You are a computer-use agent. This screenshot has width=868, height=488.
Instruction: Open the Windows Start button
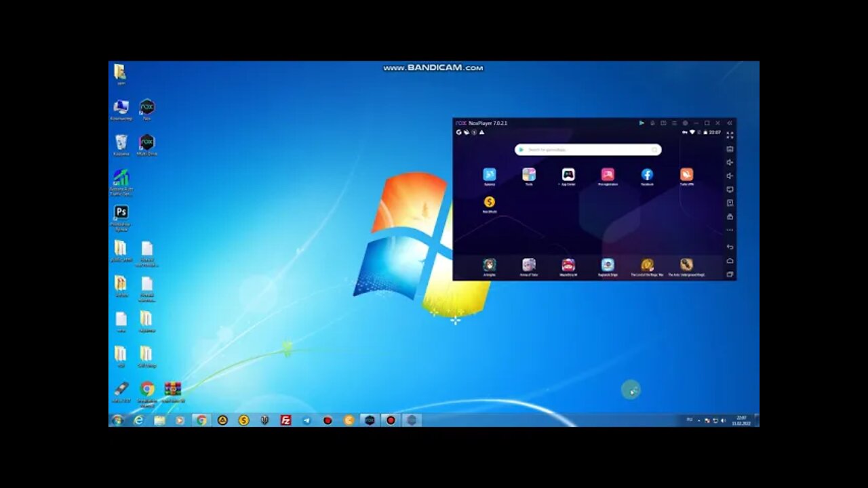[x=117, y=420]
